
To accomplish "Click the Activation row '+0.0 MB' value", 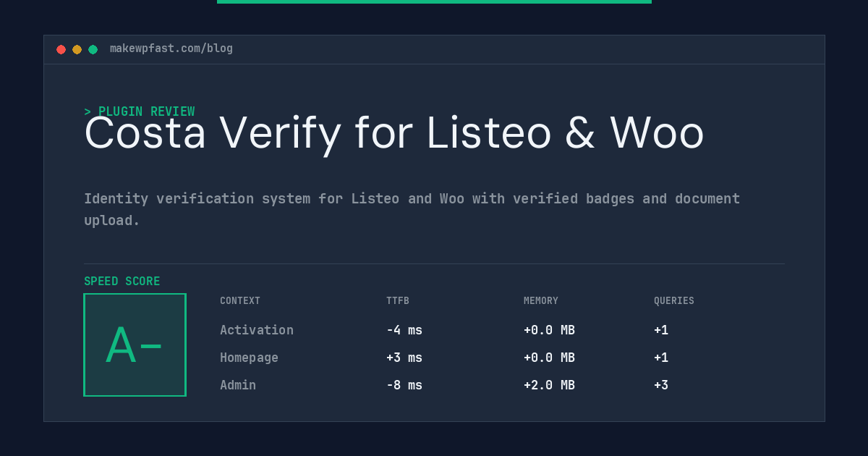I will click(550, 330).
